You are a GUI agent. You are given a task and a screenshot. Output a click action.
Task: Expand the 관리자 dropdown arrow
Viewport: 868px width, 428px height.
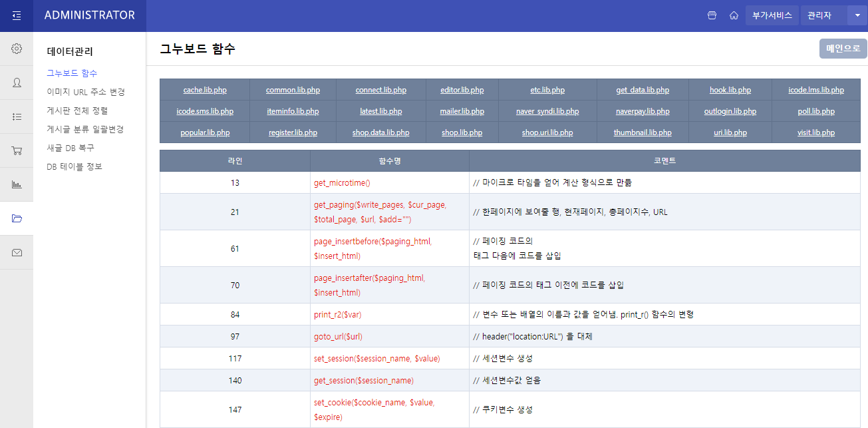[857, 15]
